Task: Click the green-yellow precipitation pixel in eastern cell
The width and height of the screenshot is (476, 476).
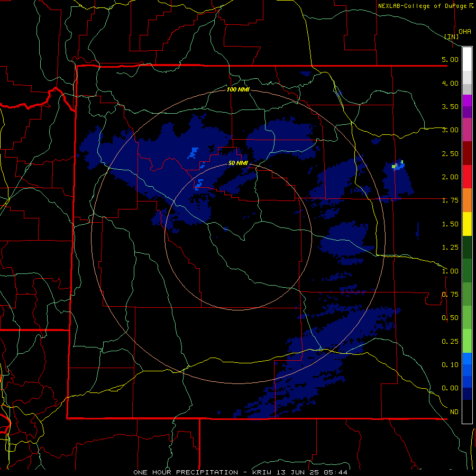Action: (393, 167)
